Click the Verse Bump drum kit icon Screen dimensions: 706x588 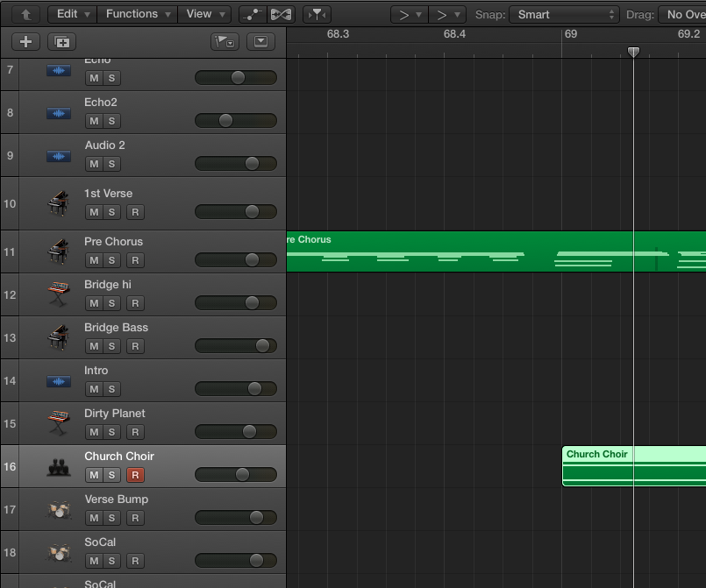point(59,510)
